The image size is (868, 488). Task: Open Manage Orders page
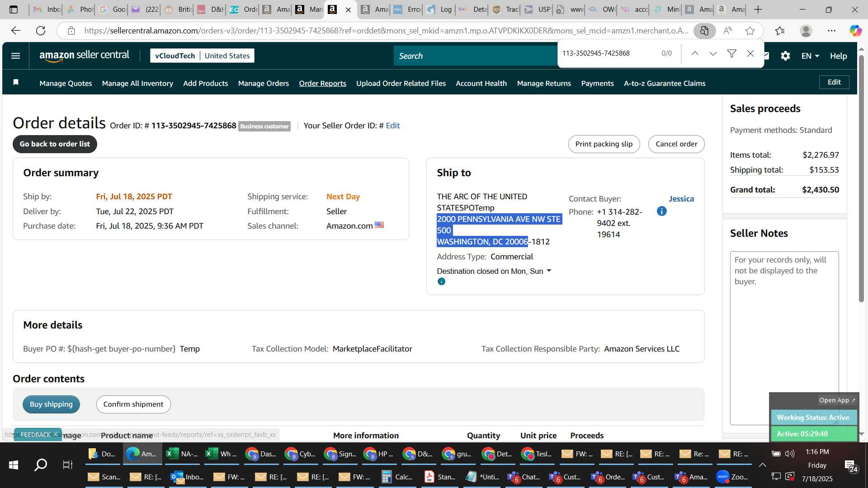pos(263,83)
